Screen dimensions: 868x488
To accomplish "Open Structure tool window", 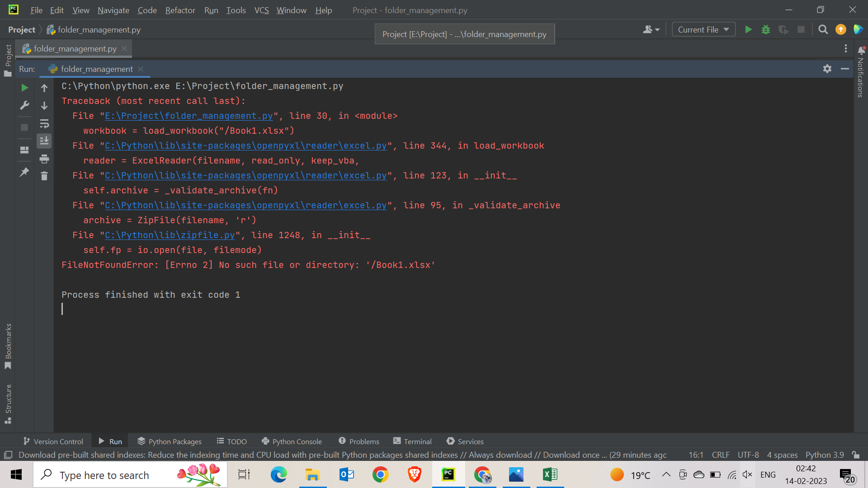I will tap(8, 404).
